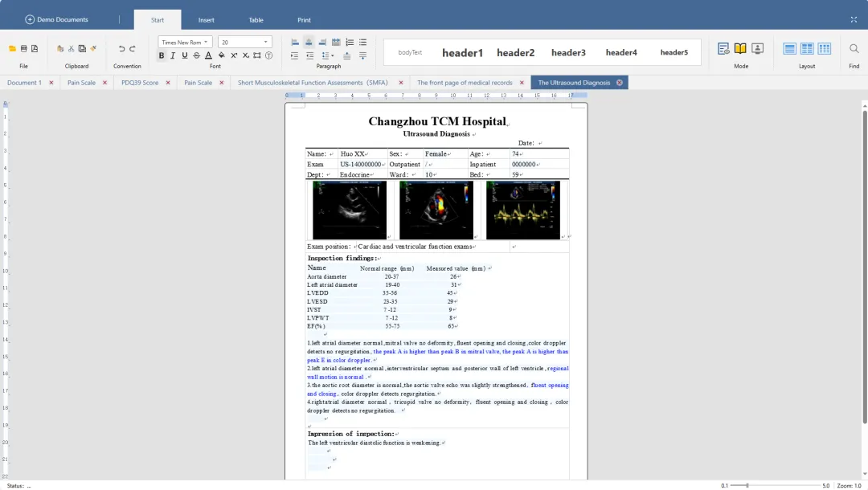Image resolution: width=868 pixels, height=490 pixels.
Task: Insert a bulleted list
Action: 362,42
